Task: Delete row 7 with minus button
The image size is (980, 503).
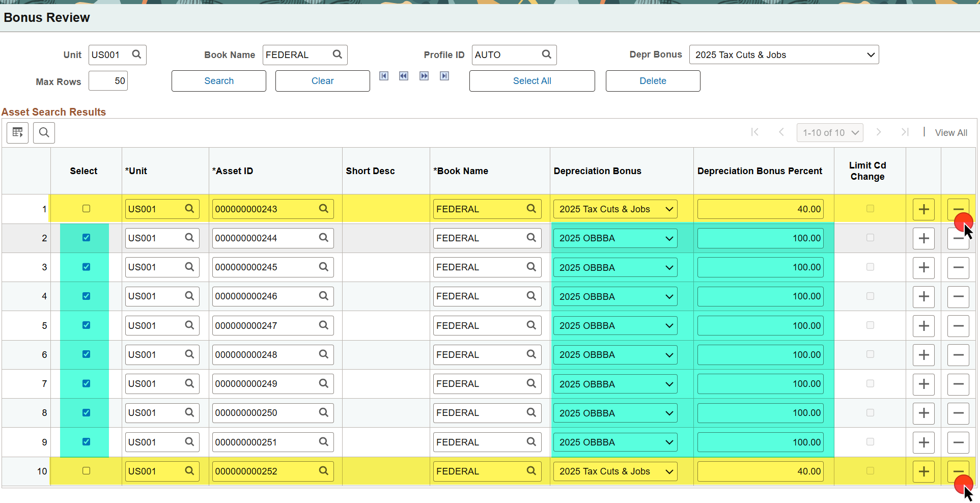Action: tap(958, 384)
